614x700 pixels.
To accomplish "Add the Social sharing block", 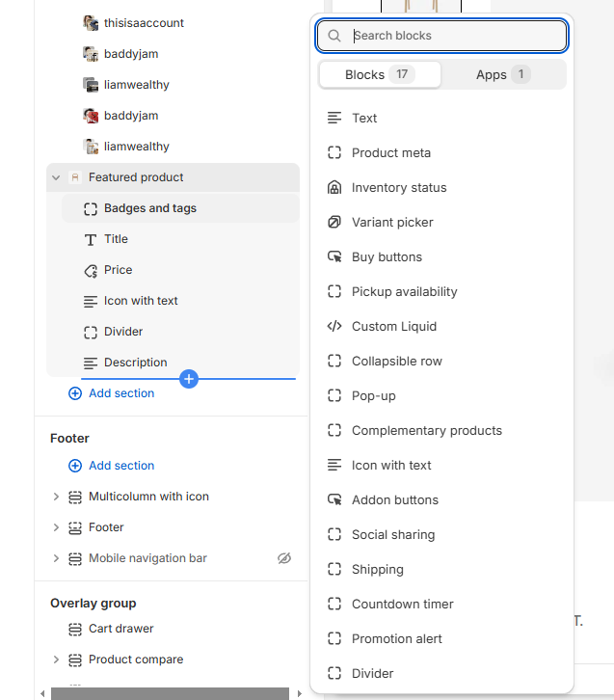I will 441,535.
